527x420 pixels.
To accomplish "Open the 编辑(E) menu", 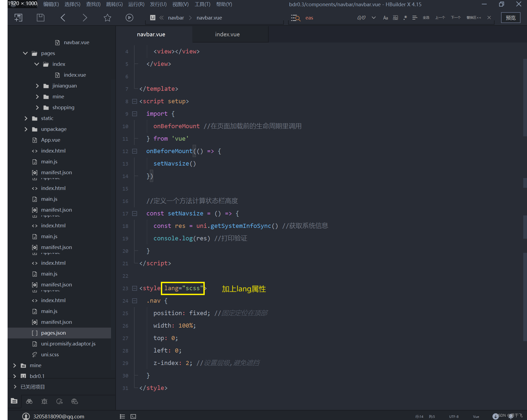I will pos(51,4).
